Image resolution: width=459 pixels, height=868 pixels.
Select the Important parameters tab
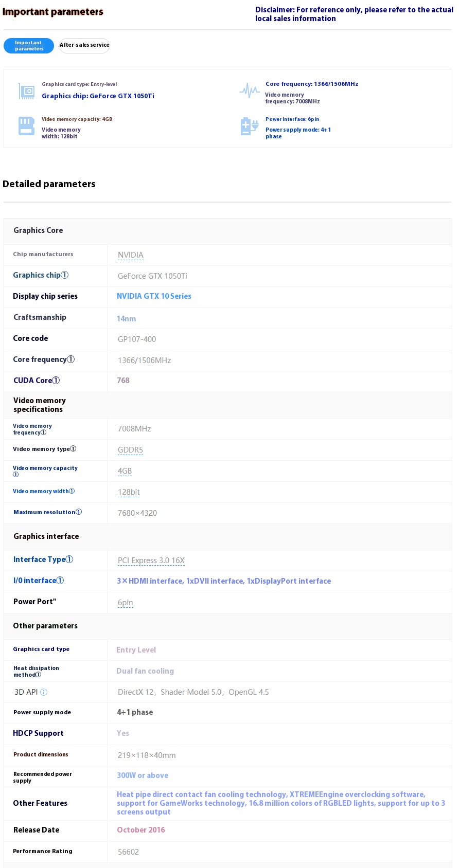click(29, 46)
